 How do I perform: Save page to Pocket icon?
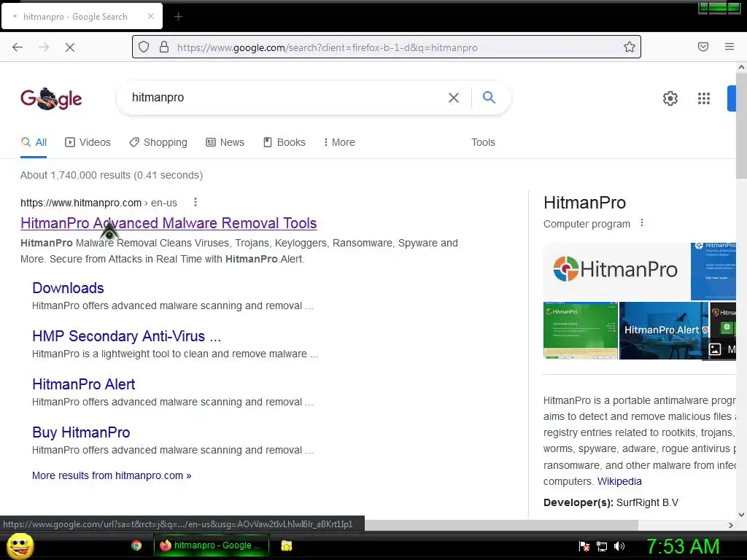(x=703, y=47)
